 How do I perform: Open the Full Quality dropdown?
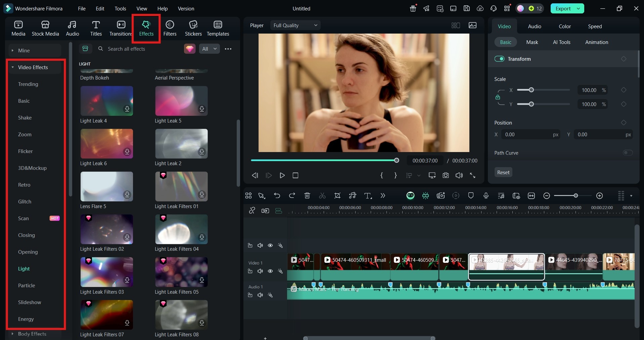pos(295,25)
